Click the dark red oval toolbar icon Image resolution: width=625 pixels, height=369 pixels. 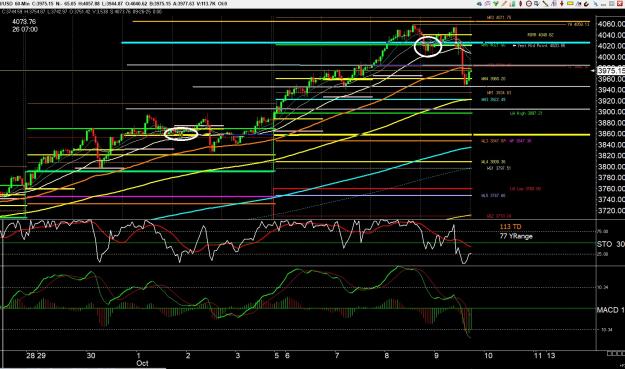click(x=521, y=4)
